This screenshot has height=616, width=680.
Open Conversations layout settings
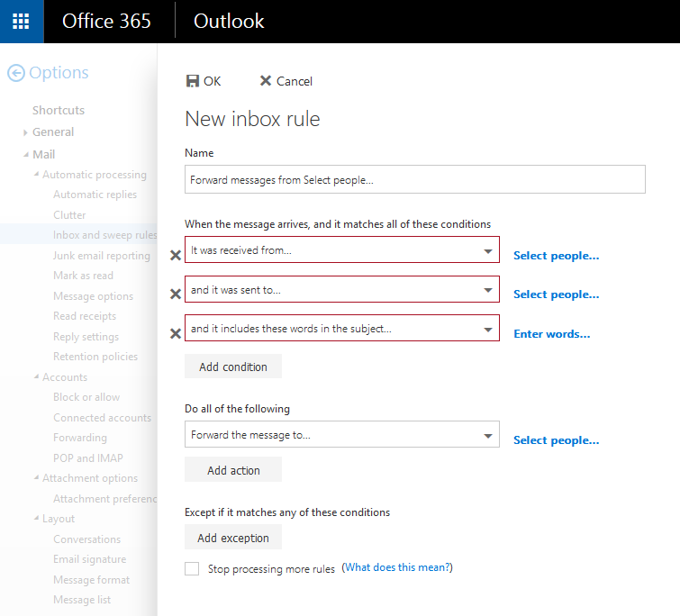pyautogui.click(x=86, y=539)
